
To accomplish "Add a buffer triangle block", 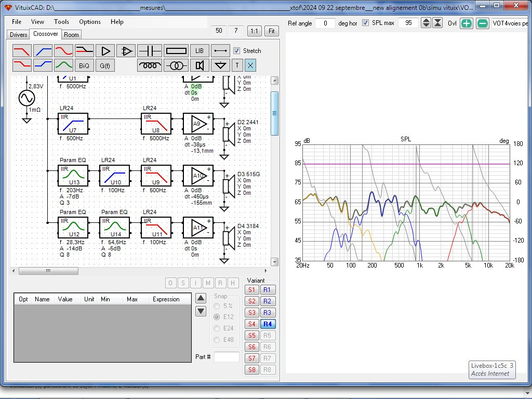I will click(x=105, y=51).
